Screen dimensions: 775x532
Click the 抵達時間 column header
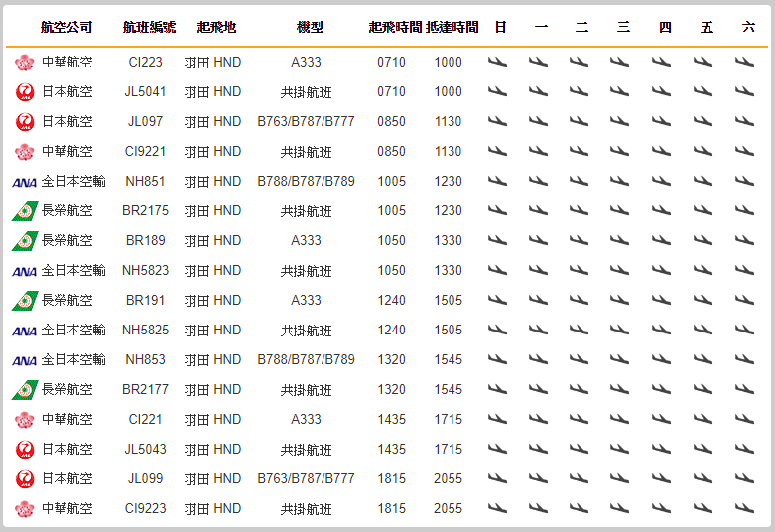452,27
